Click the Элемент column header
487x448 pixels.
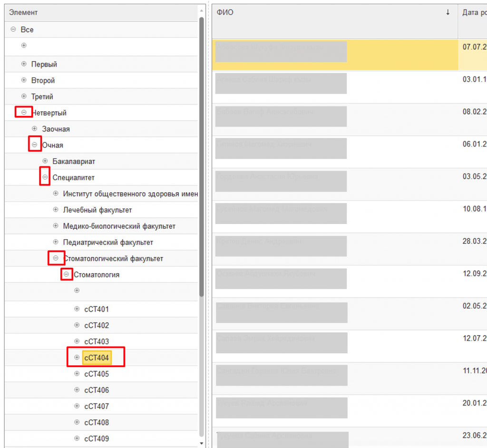click(95, 12)
